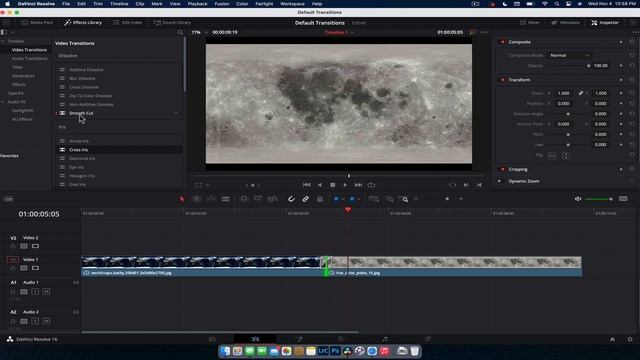Viewport: 640px width, 360px height.
Task: Open the Workspace menu
Action: pyautogui.click(x=292, y=4)
